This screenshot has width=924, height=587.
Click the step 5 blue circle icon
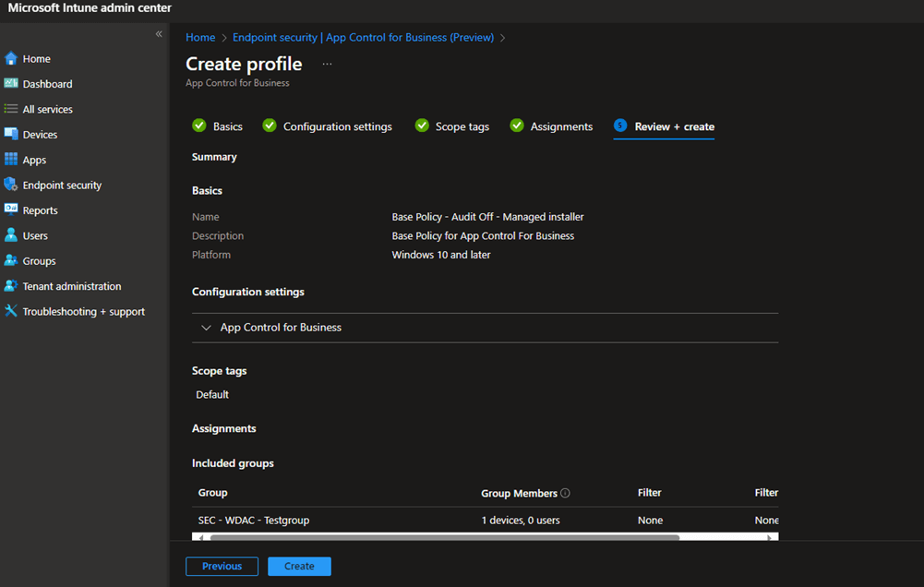(620, 126)
